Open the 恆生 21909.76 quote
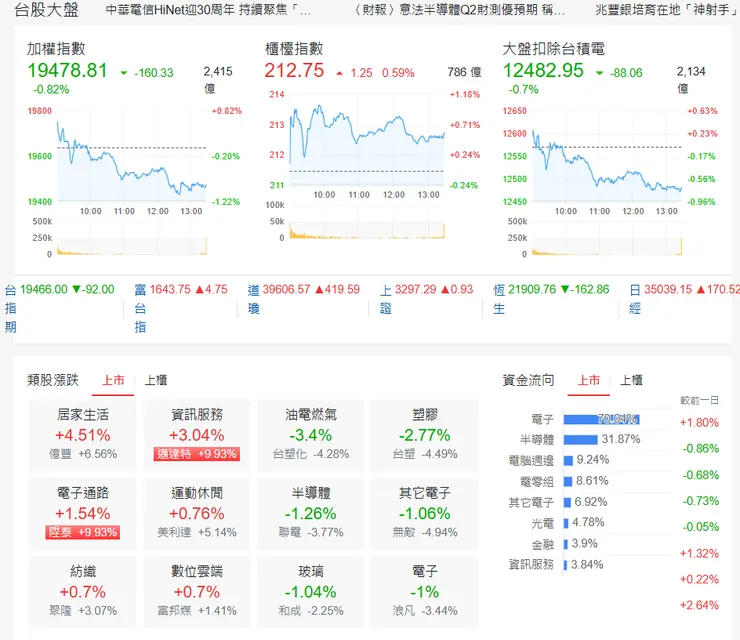The height and width of the screenshot is (640, 740). [x=551, y=299]
